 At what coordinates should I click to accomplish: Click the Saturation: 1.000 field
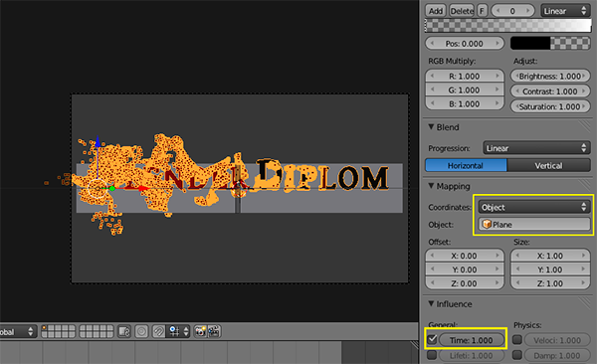550,106
